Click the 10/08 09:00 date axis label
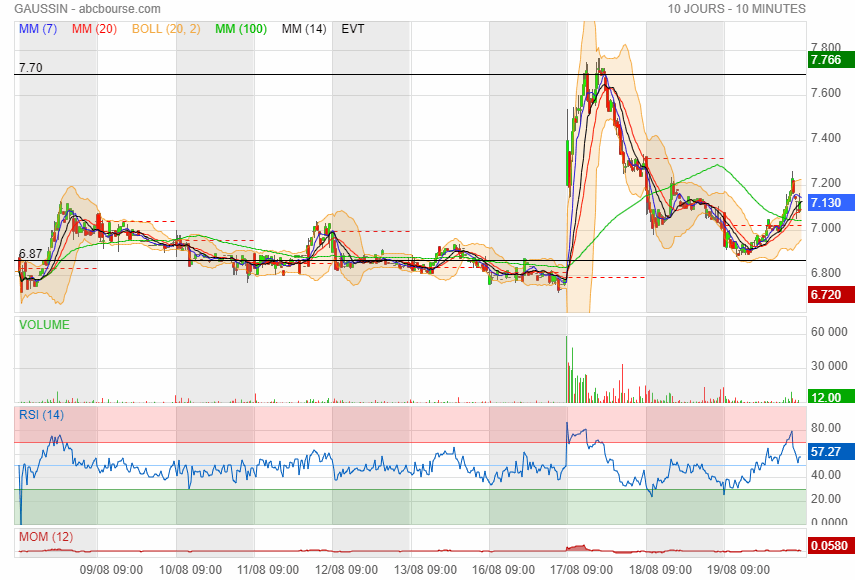This screenshot has width=855, height=580. click(190, 570)
